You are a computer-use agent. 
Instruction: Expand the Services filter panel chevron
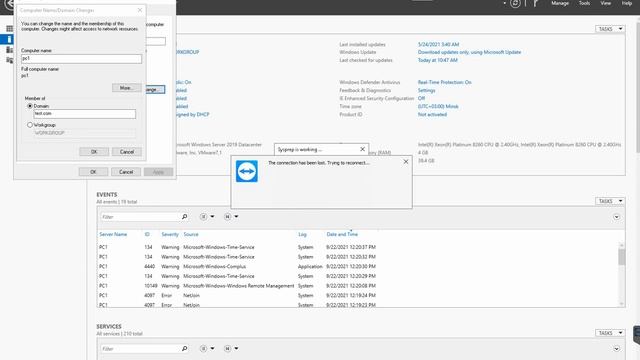(616, 349)
